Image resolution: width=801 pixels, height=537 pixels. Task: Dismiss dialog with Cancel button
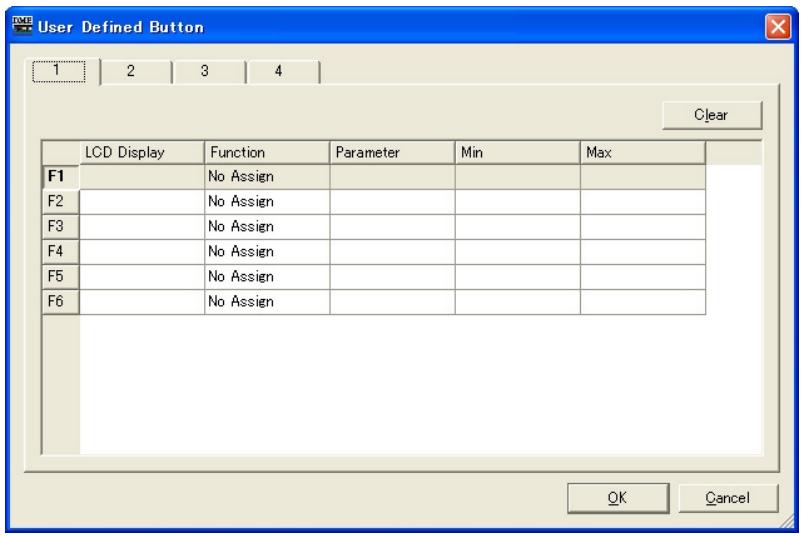coord(728,498)
